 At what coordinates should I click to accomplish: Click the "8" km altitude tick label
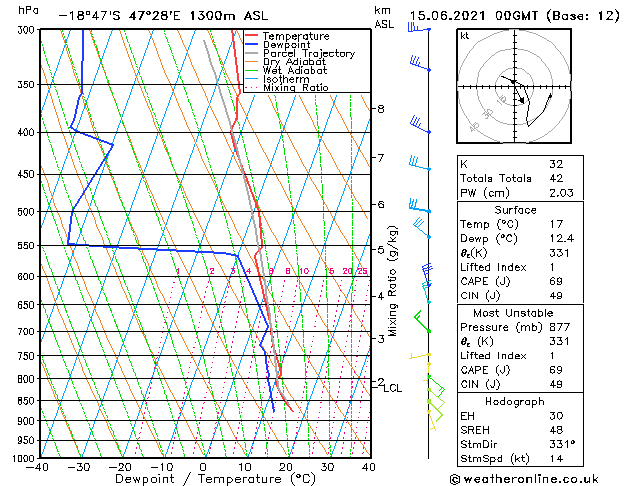381,109
